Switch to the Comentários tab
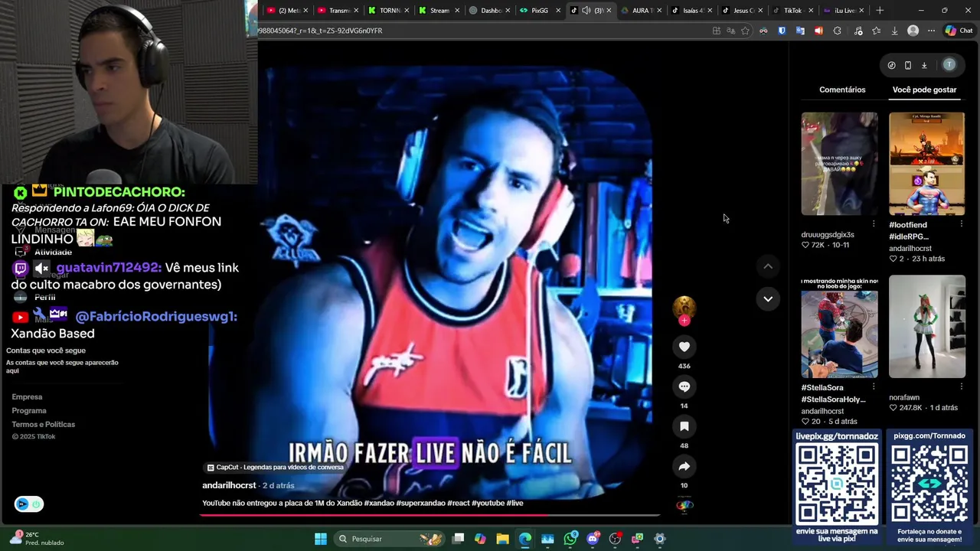The height and width of the screenshot is (551, 980). (842, 90)
